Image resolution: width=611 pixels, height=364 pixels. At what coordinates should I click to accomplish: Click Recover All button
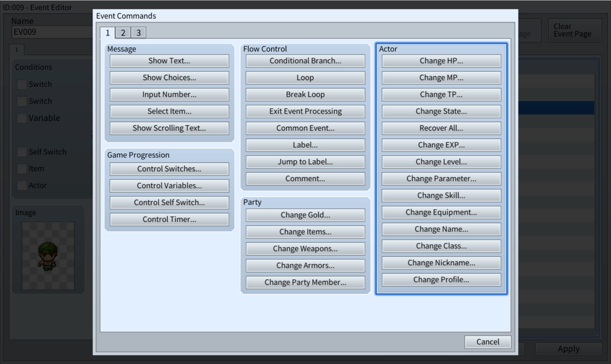pos(441,128)
